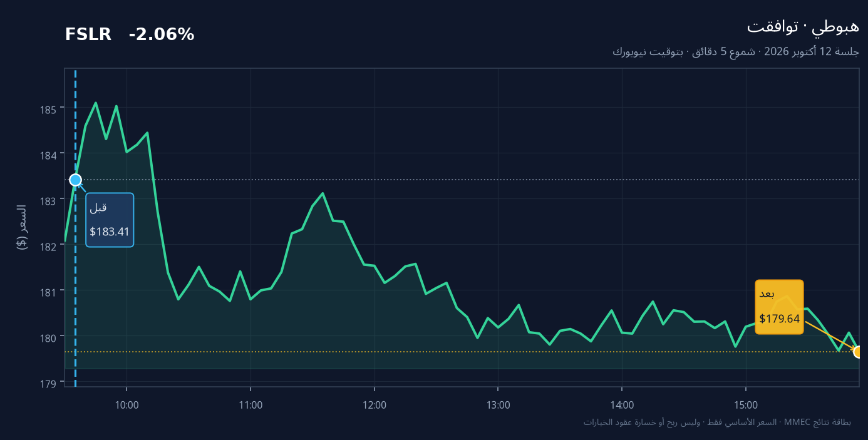Click the 14:00 time axis label
This screenshot has width=868, height=440.
coord(622,405)
